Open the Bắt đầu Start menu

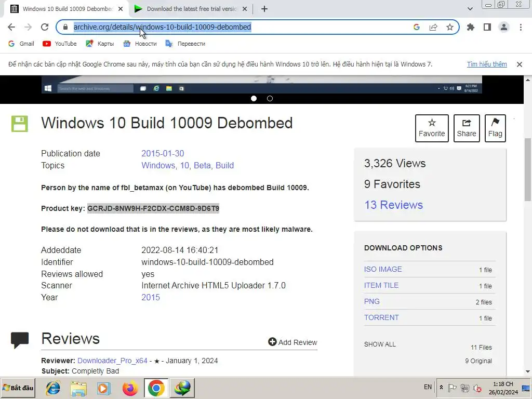(x=18, y=388)
